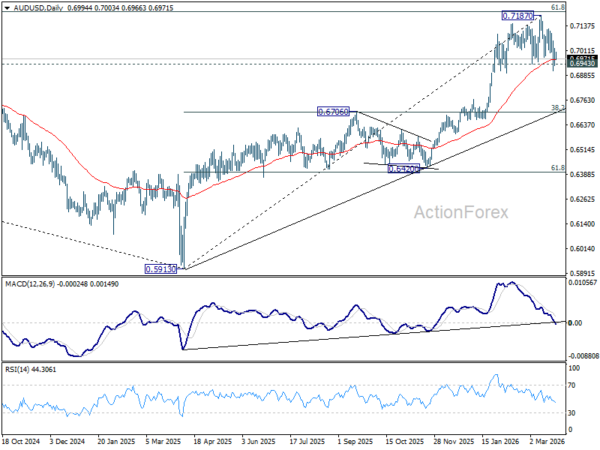Select the 38.2 Fibonacci level label
The height and width of the screenshot is (450, 600).
pos(558,108)
